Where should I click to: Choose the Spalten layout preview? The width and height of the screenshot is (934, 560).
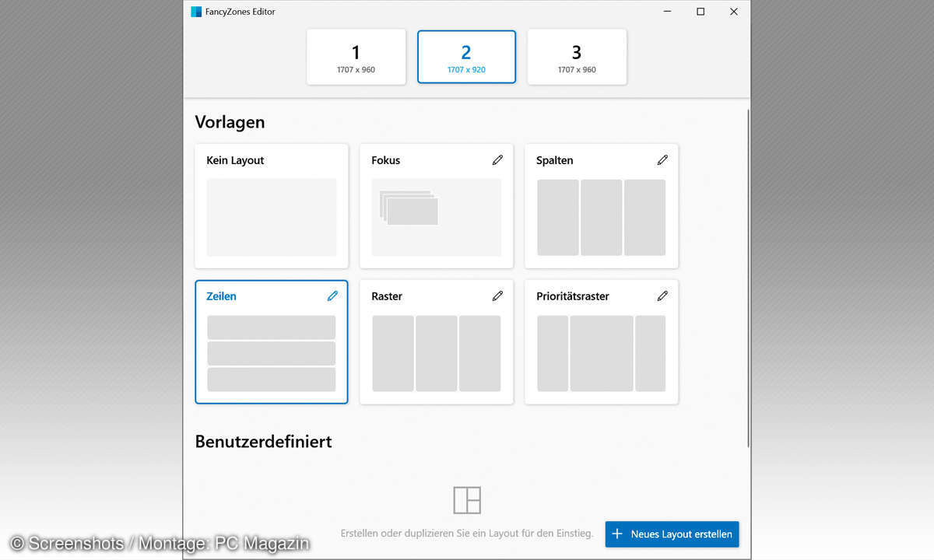point(602,217)
